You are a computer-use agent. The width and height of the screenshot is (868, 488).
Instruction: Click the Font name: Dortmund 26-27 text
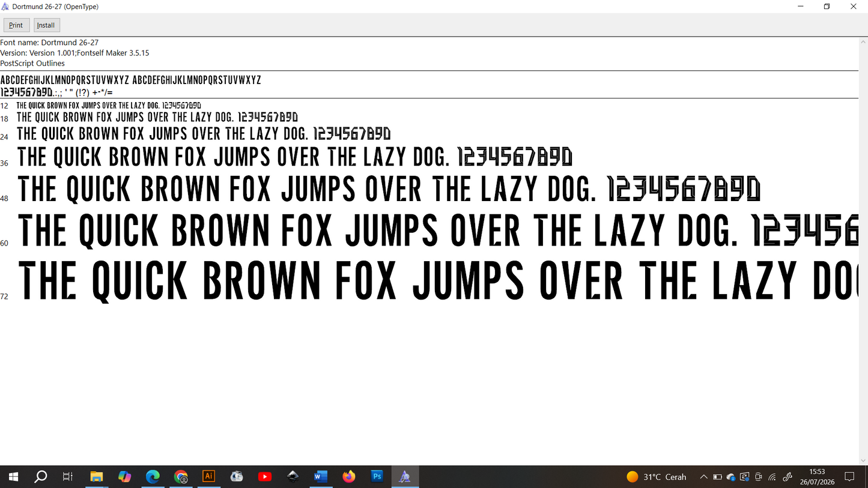49,43
